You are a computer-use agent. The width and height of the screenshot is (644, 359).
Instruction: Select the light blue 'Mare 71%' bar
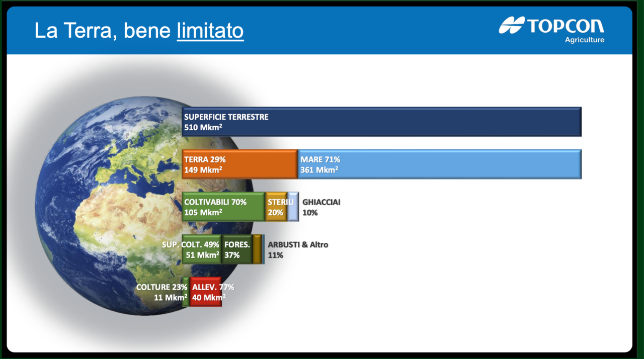[440, 164]
